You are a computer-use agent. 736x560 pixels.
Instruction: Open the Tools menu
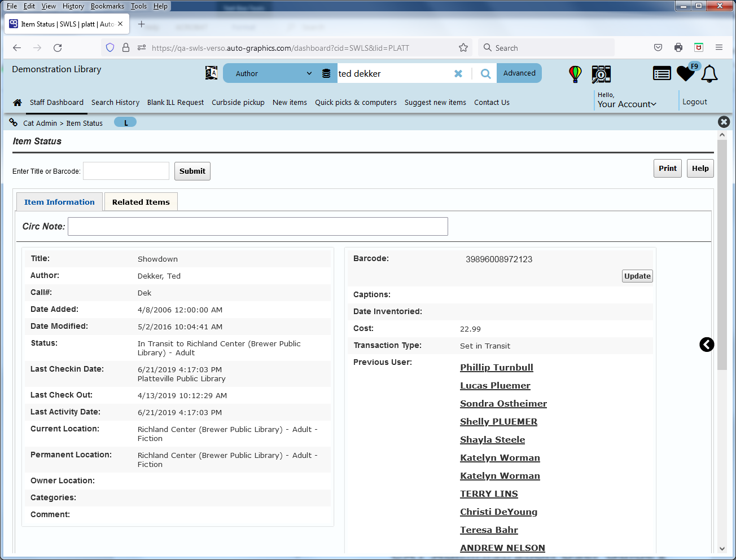tap(138, 6)
